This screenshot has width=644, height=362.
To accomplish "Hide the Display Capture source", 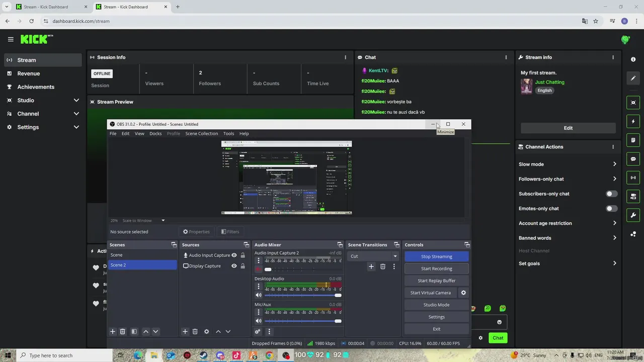I will tap(234, 266).
